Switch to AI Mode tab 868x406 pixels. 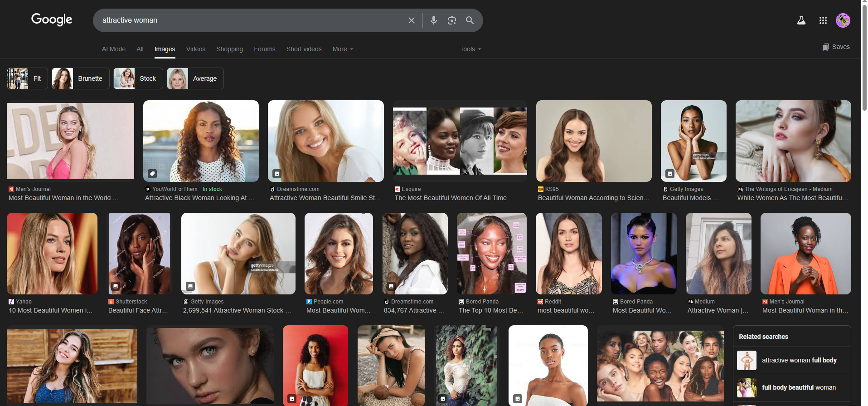pos(114,49)
